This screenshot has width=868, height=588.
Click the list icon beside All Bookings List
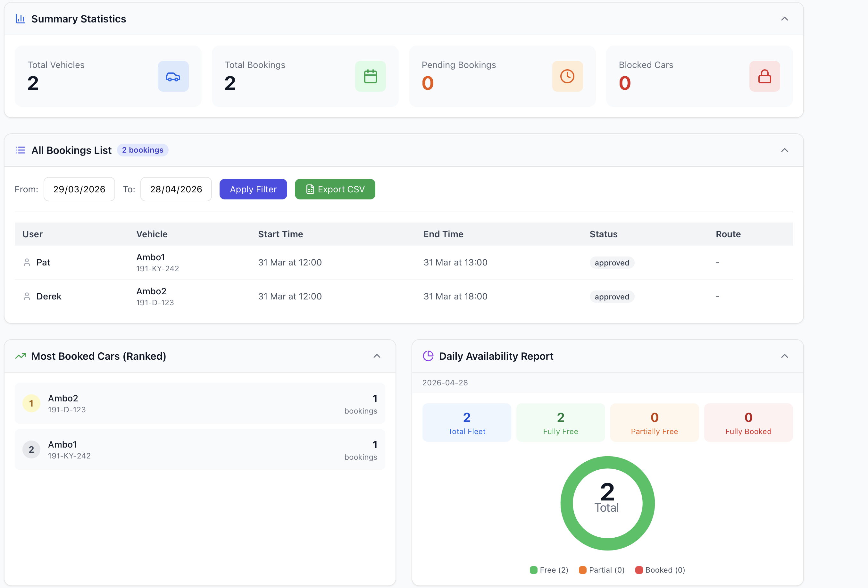20,150
